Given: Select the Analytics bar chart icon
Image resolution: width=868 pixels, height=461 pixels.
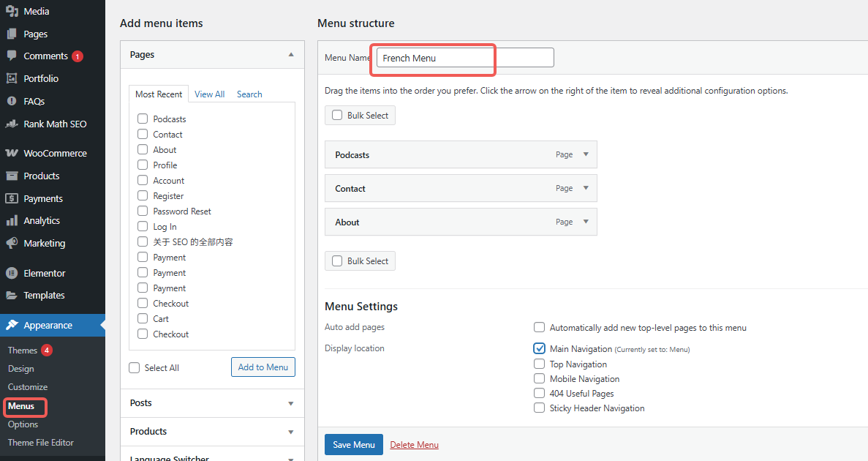Looking at the screenshot, I should [12, 220].
